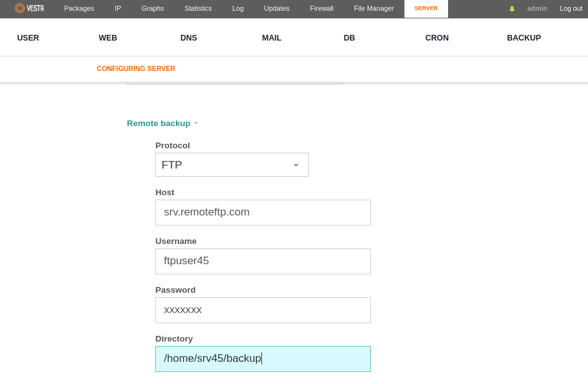Switch to the DNS section
The image size is (588, 384).
(x=189, y=37)
